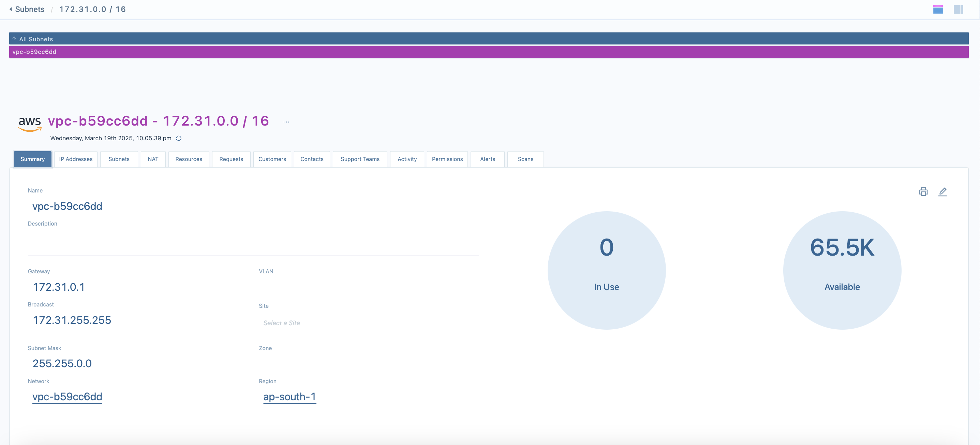
Task: Click the 65.5K Available circle
Action: 842,270
